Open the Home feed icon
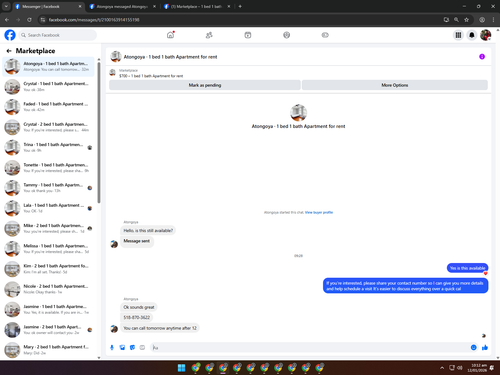This screenshot has width=500, height=375. click(x=170, y=35)
